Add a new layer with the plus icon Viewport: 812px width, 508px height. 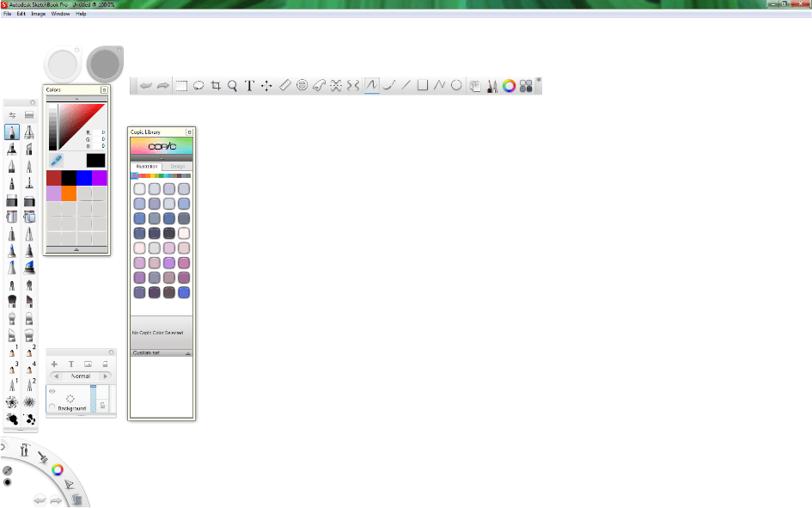[x=54, y=364]
